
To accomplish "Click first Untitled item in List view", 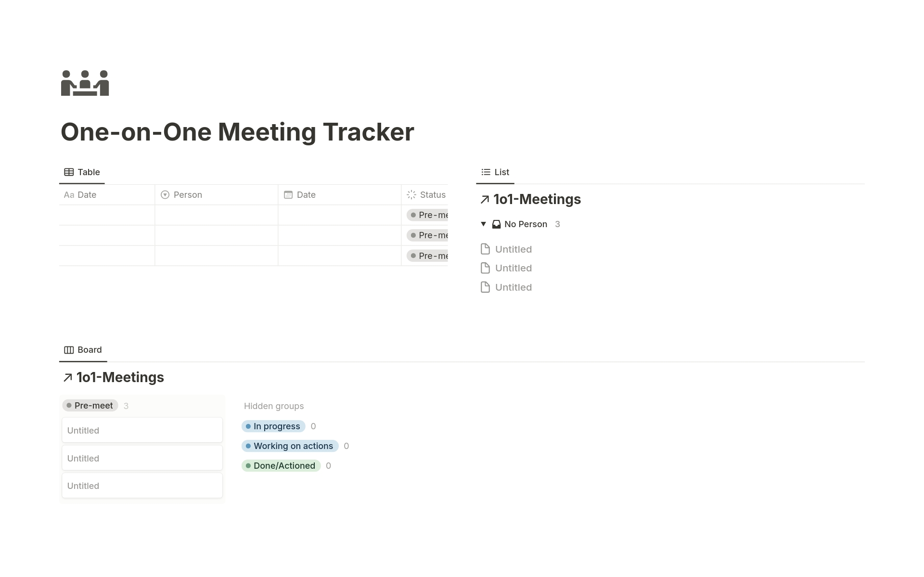I will tap(513, 249).
